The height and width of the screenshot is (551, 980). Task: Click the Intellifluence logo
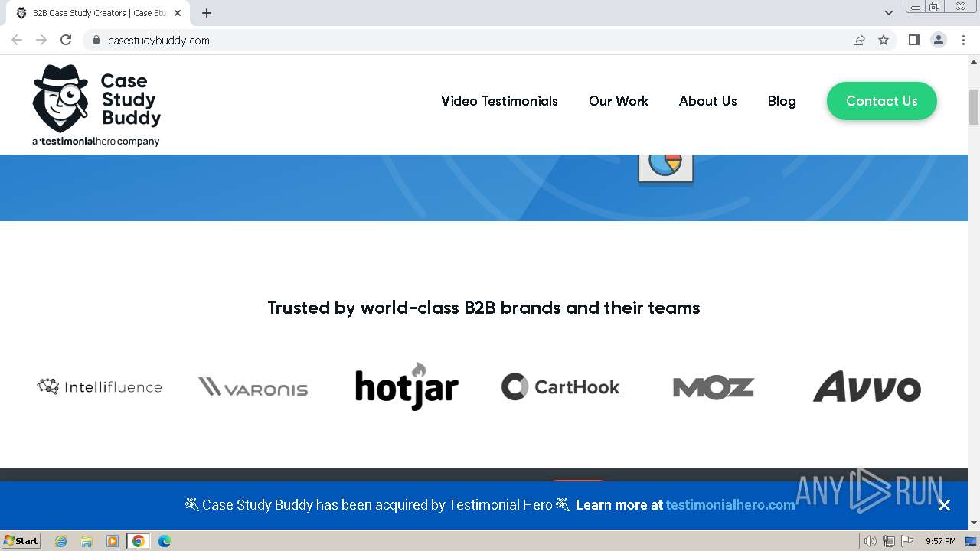click(x=100, y=386)
